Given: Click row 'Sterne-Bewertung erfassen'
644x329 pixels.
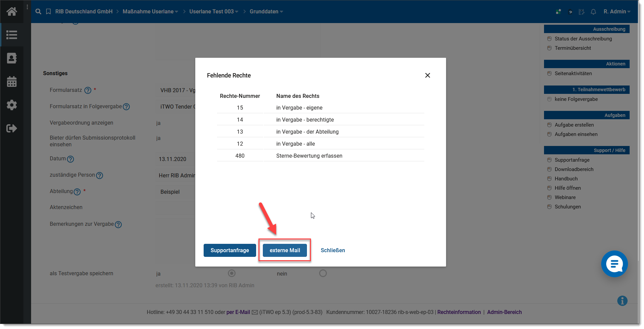Looking at the screenshot, I should [321, 156].
